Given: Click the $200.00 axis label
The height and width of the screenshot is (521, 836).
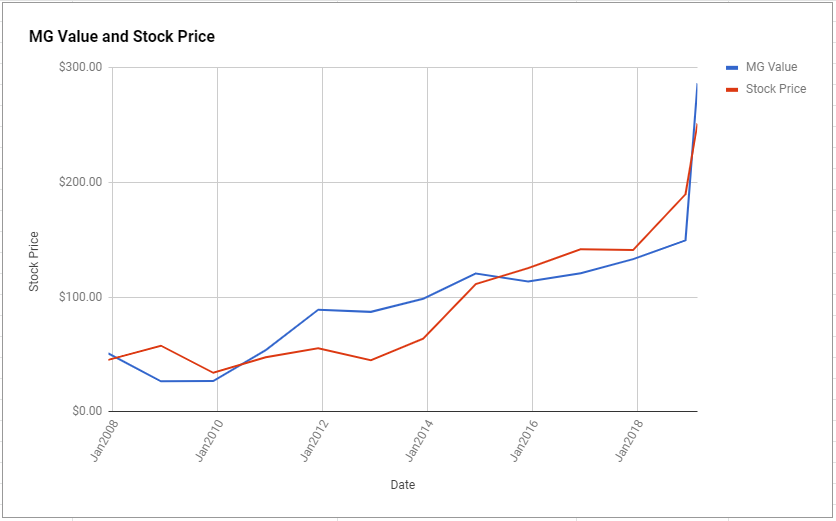Looking at the screenshot, I should 81,182.
